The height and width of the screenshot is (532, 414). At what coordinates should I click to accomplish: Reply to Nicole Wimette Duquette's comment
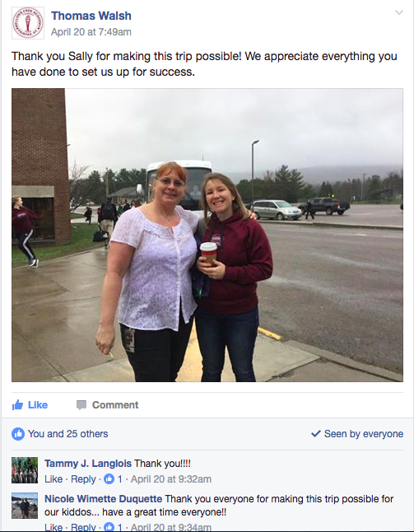(83, 527)
